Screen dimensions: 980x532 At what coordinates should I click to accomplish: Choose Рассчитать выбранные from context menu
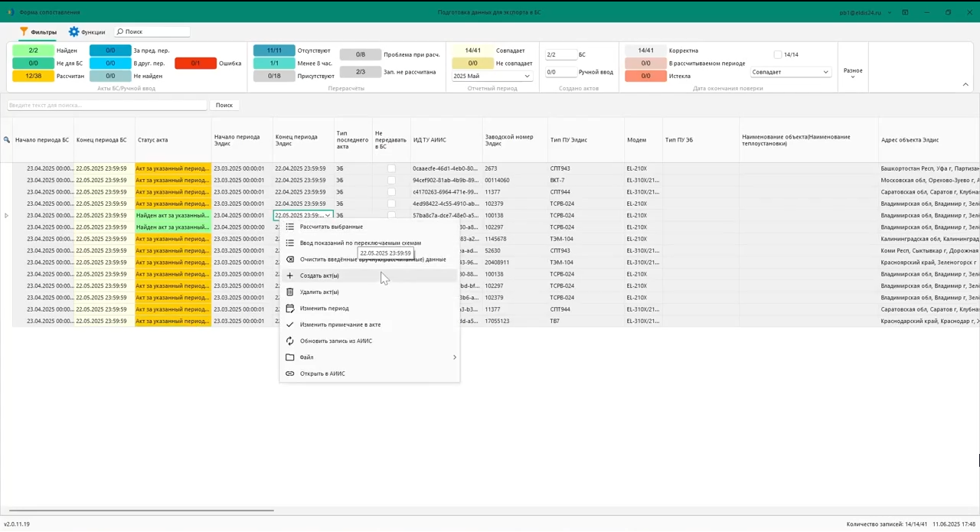331,227
